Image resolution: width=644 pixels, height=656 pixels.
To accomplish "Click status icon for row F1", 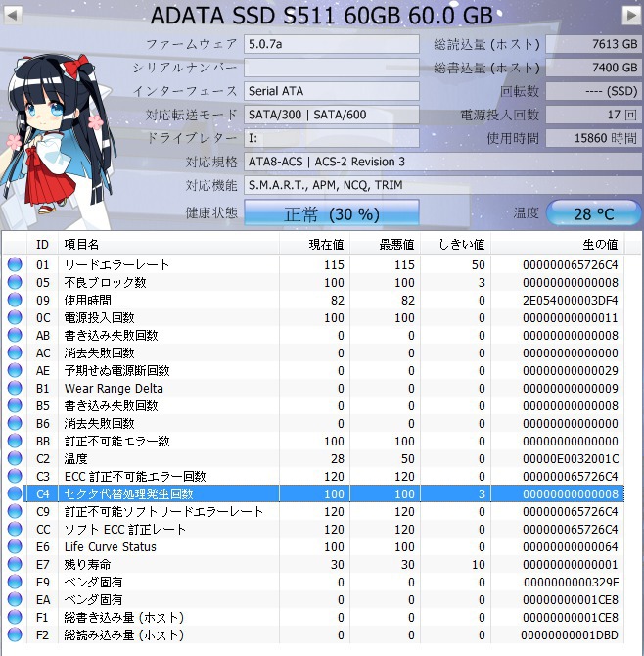I will pyautogui.click(x=15, y=617).
